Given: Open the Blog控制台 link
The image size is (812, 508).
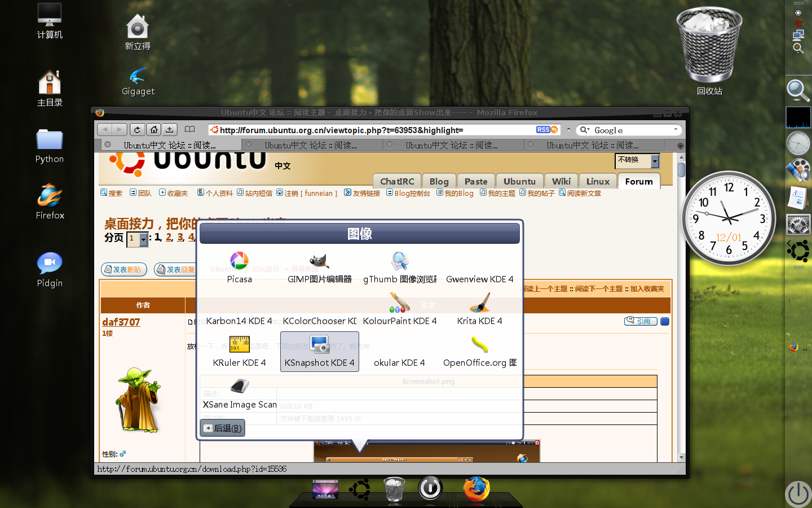Looking at the screenshot, I should [x=408, y=193].
